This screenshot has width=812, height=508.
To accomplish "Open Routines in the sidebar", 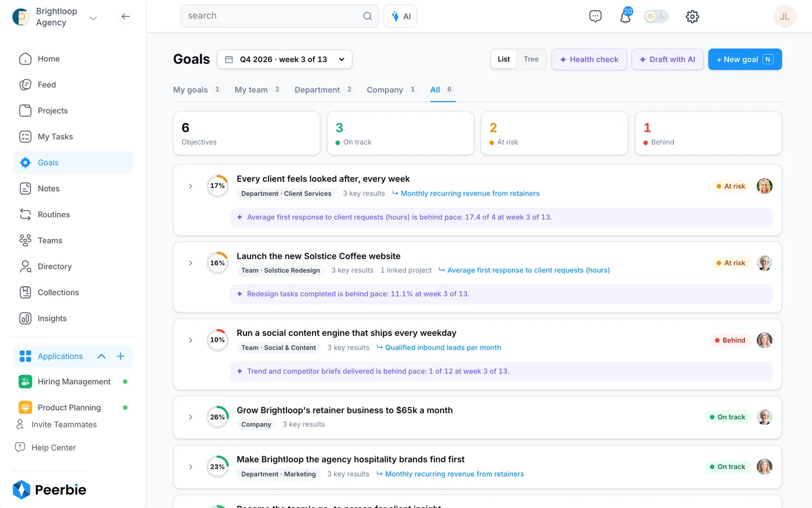I will 73,215.
